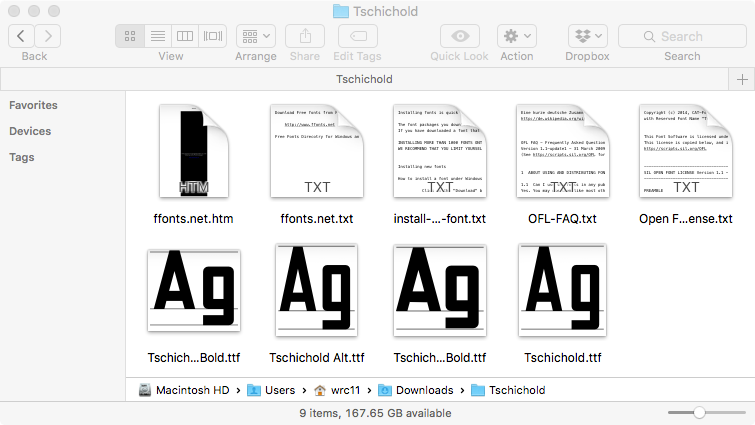The image size is (755, 425).
Task: Open the Action gear menu
Action: (x=517, y=36)
